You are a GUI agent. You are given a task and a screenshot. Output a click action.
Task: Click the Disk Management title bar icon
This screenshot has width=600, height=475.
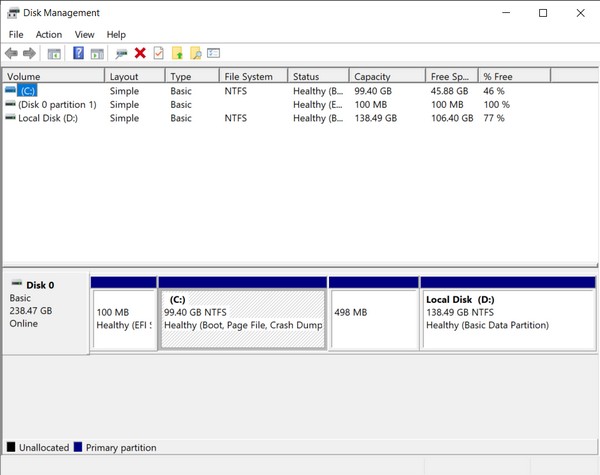click(x=11, y=13)
